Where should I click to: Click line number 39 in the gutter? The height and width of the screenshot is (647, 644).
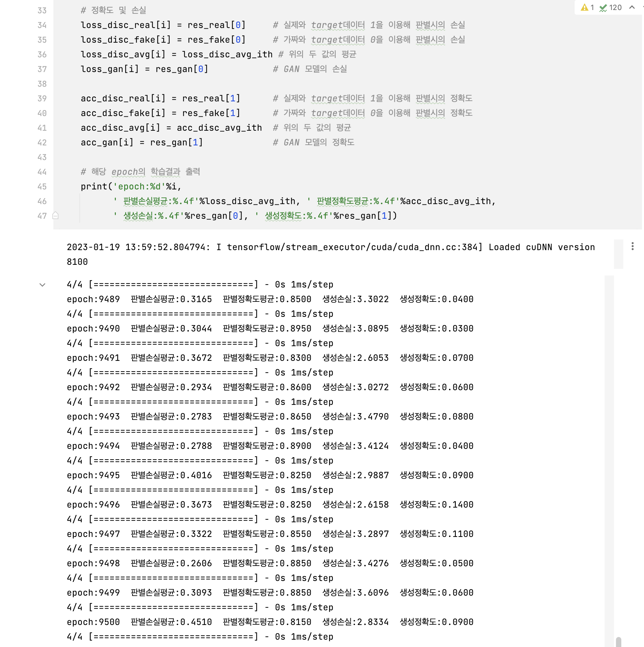point(42,99)
